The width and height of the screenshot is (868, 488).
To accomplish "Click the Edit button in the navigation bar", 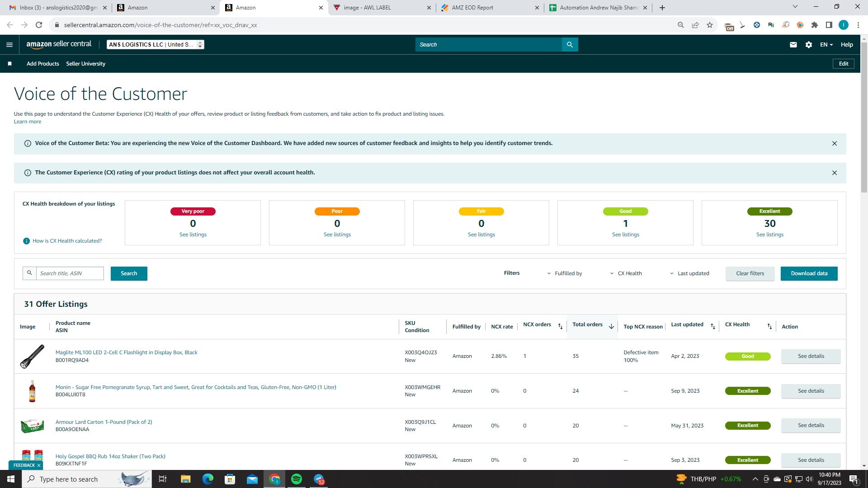I will (844, 64).
